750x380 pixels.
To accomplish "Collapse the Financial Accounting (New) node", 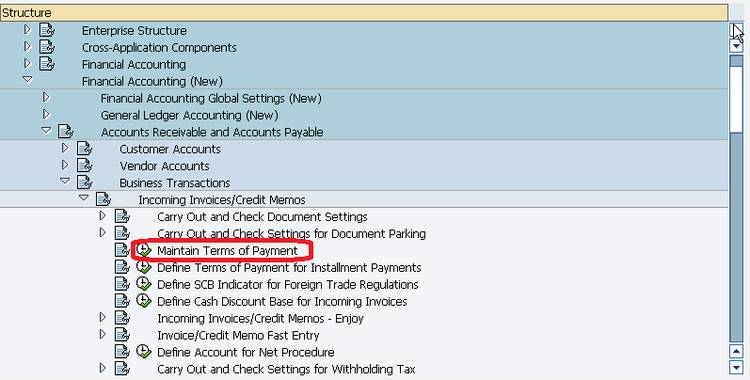I will (x=27, y=80).
